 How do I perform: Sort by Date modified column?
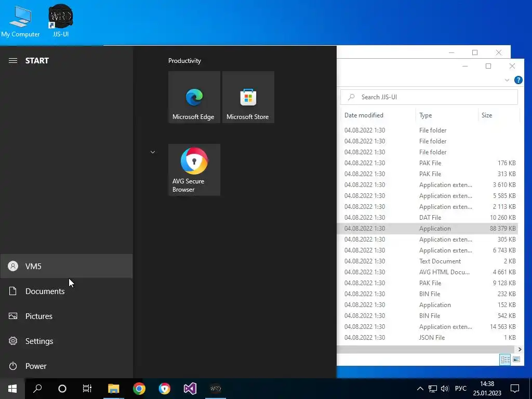point(378,115)
